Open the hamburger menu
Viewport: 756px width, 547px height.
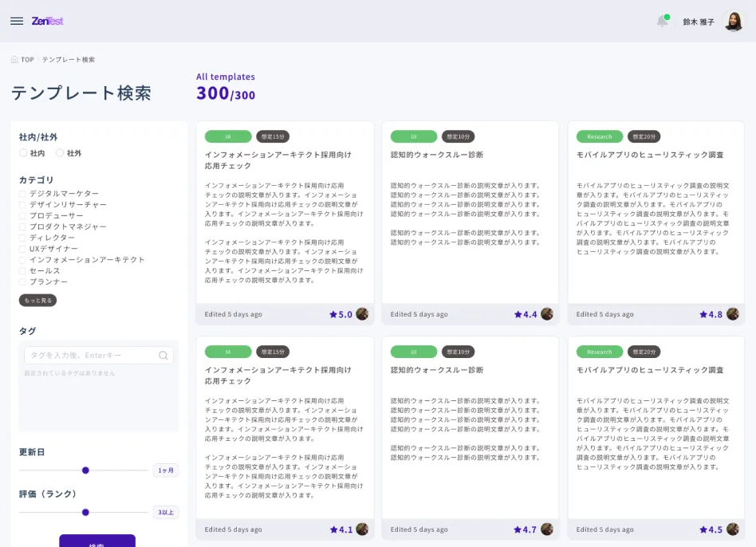click(17, 22)
